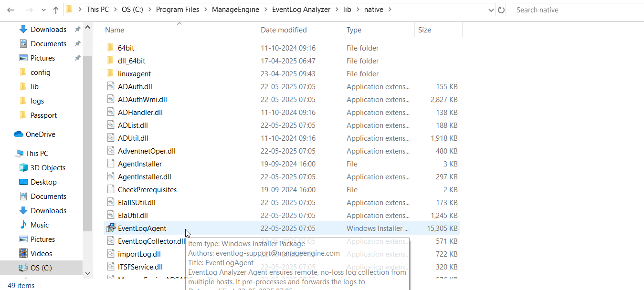Navigate to OS (C:) in the breadcrumb
Viewport: 644px width, 290px height.
coord(132,10)
